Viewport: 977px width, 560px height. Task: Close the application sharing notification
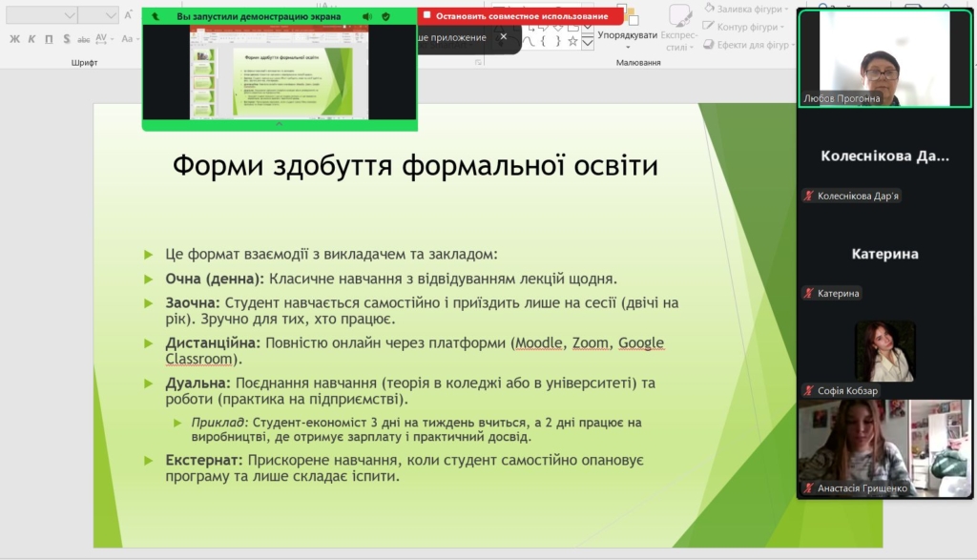point(503,37)
